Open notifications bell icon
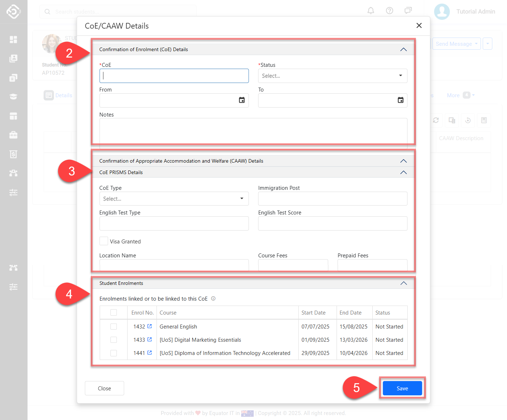Image resolution: width=507 pixels, height=420 pixels. [x=371, y=11]
